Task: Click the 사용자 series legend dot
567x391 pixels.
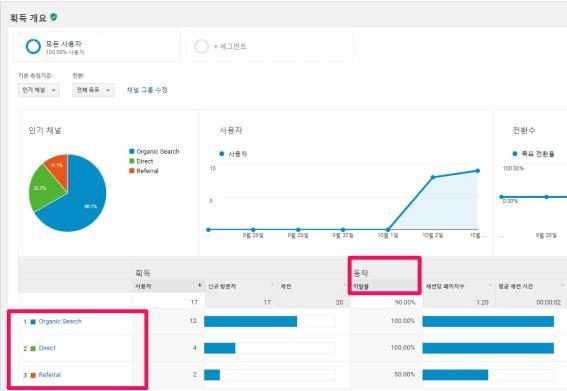Action: point(222,154)
